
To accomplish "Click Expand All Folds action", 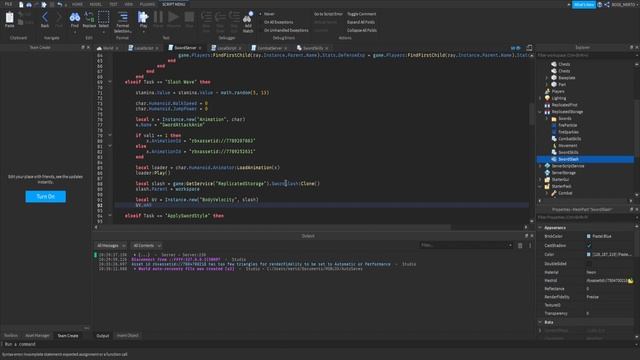I will click(361, 22).
